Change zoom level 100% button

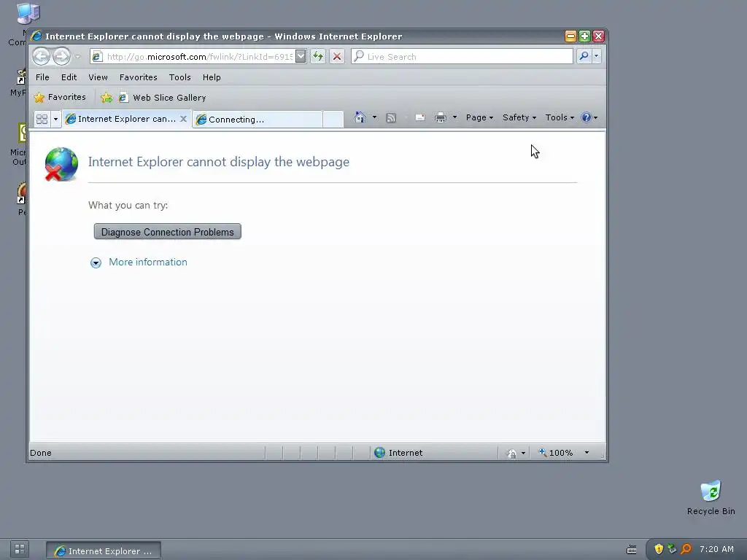[x=555, y=453]
